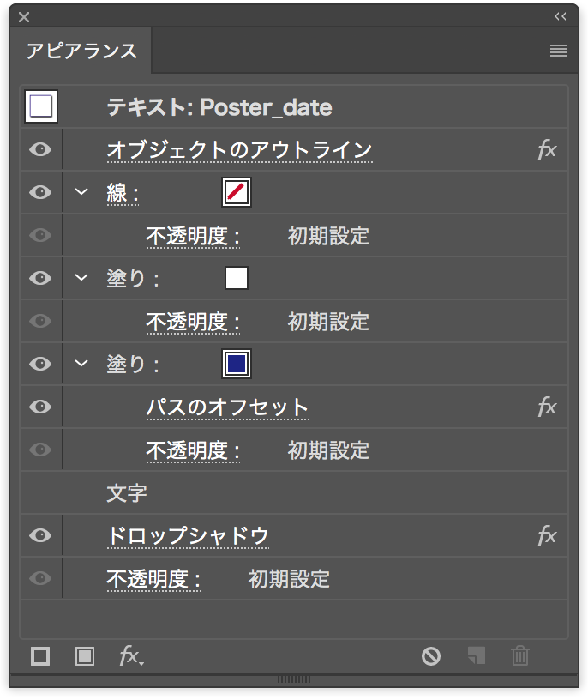Click the 線 label link
Screen dimensions: 588x700
tap(123, 193)
